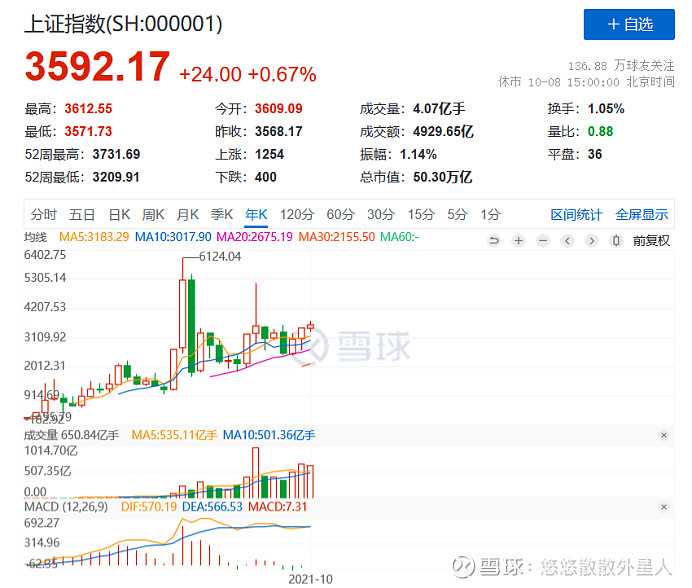Shift chart right with the right chevron
Screen dimensions: 692x588
pyautogui.click(x=592, y=241)
